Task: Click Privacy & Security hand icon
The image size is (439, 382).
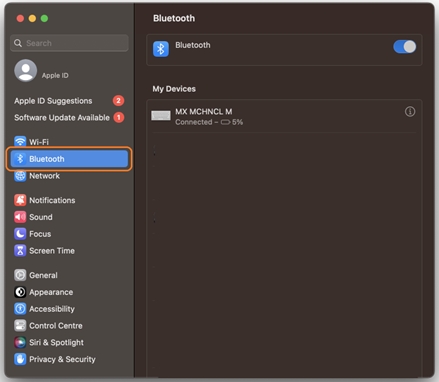Action: tap(20, 359)
